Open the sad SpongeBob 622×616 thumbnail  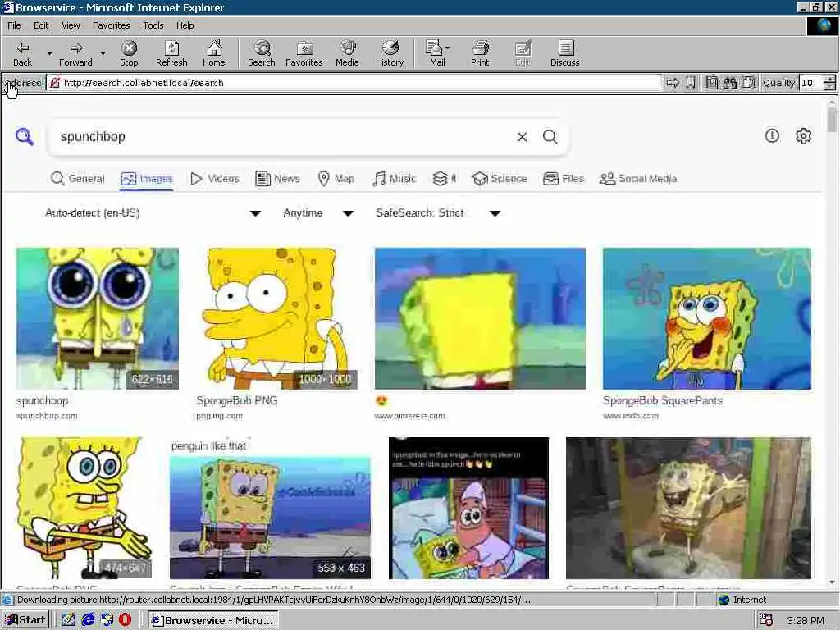coord(98,318)
